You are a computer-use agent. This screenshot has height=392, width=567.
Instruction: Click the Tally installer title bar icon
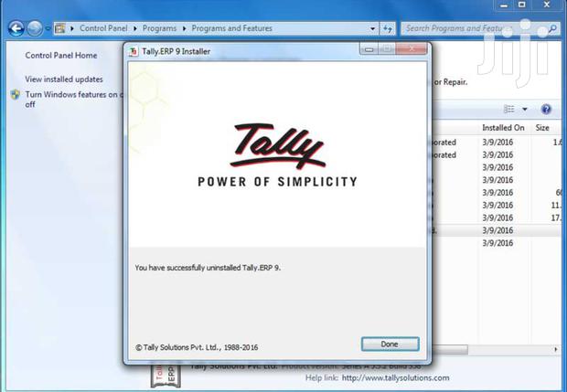coord(134,51)
